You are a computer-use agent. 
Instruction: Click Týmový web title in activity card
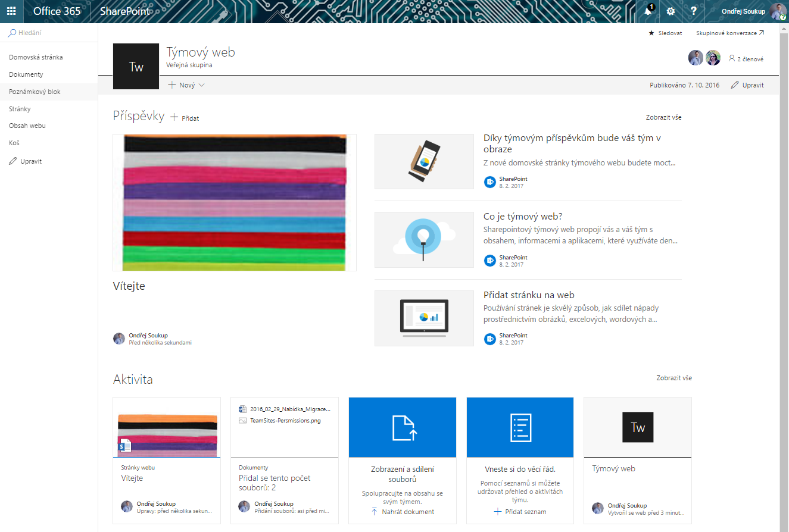tap(613, 468)
